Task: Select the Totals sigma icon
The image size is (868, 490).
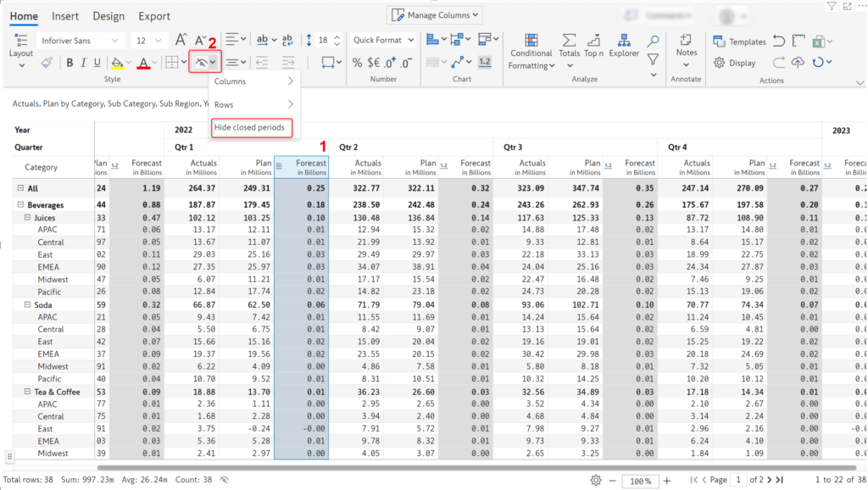Action: (x=569, y=38)
